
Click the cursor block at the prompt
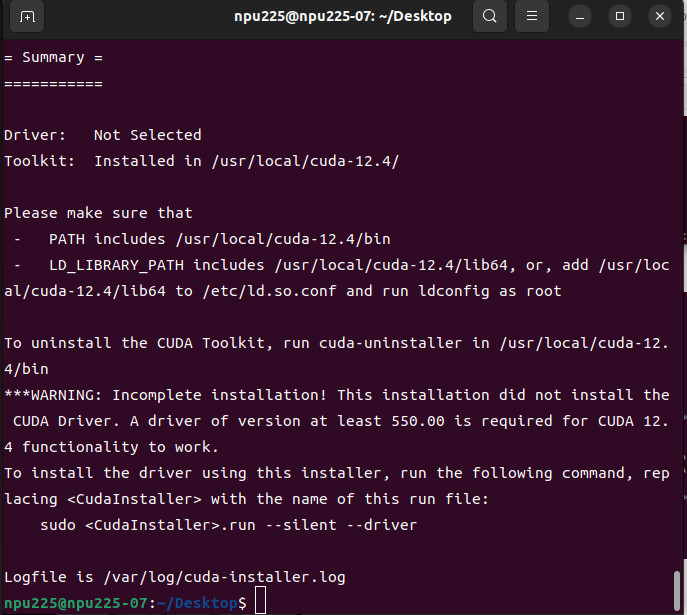pos(261,600)
